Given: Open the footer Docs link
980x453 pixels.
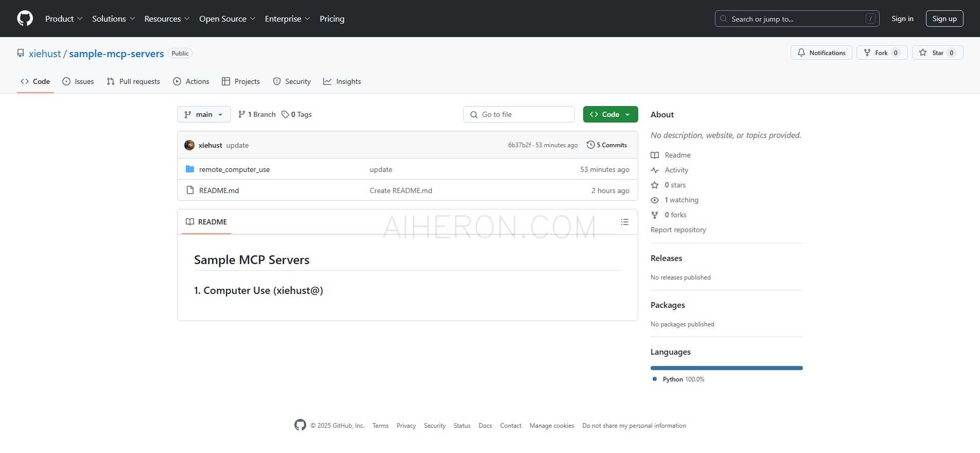Looking at the screenshot, I should coord(485,426).
